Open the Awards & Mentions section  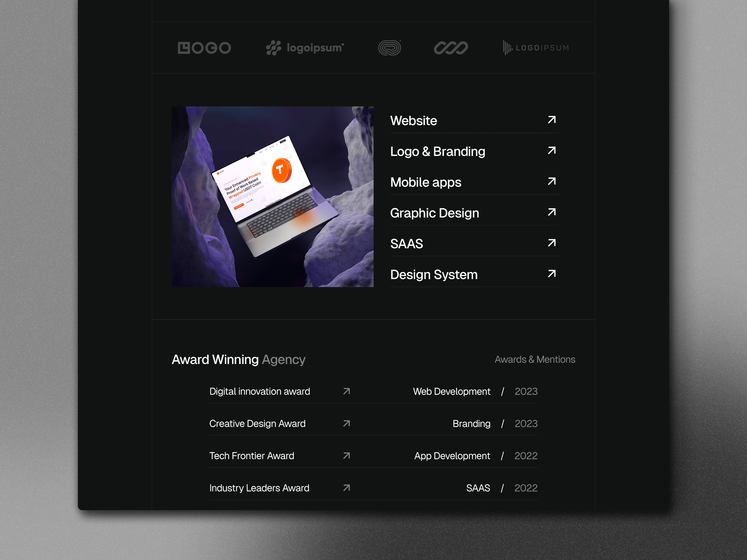(534, 359)
